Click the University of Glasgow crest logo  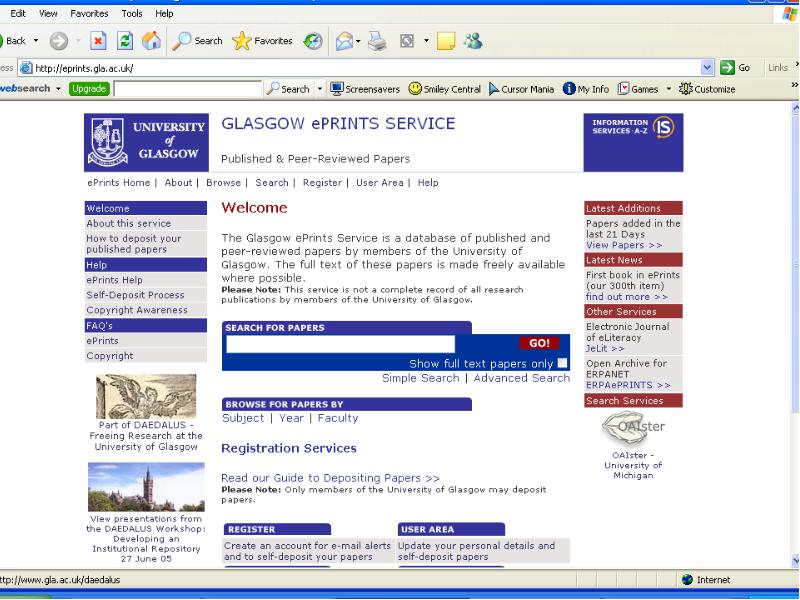146,142
